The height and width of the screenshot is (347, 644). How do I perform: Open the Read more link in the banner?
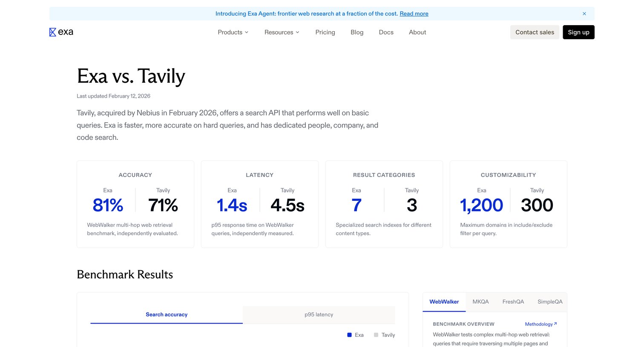click(x=414, y=14)
